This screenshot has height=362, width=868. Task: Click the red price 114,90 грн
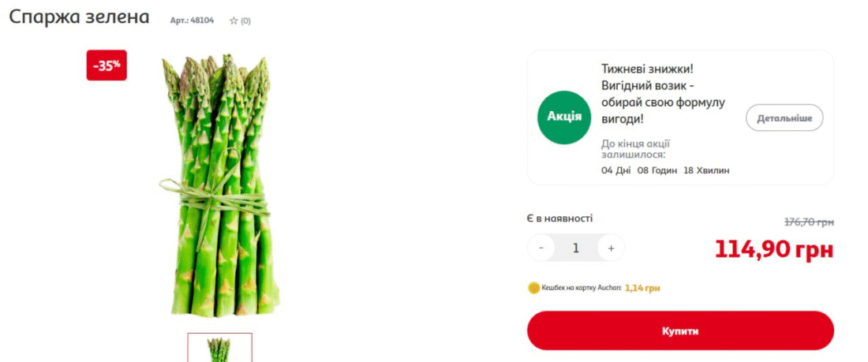(774, 250)
